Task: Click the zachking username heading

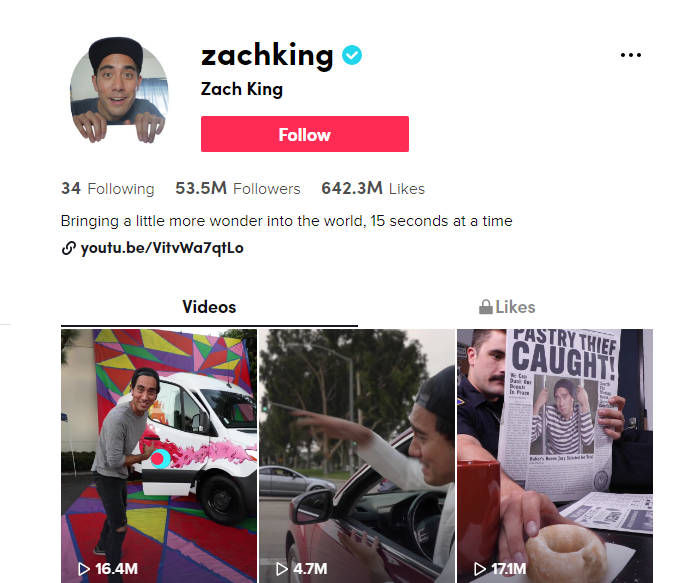Action: tap(267, 55)
